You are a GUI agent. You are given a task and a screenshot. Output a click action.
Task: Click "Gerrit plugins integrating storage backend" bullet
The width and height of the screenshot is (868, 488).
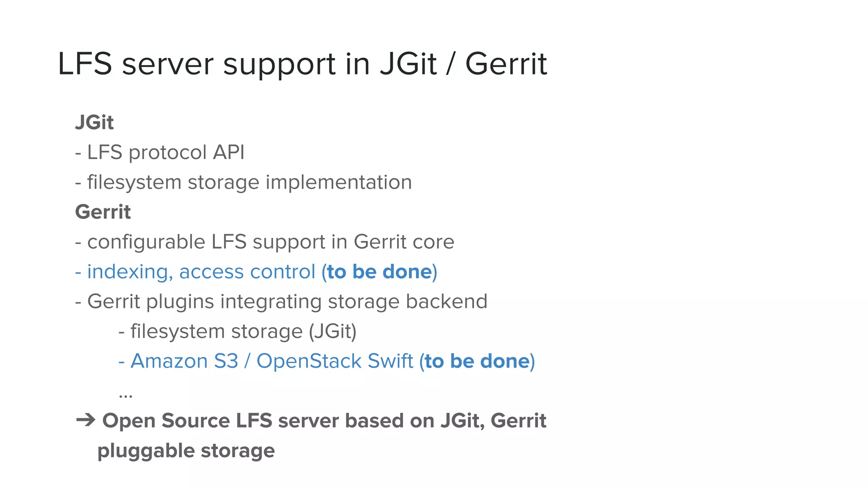click(287, 302)
